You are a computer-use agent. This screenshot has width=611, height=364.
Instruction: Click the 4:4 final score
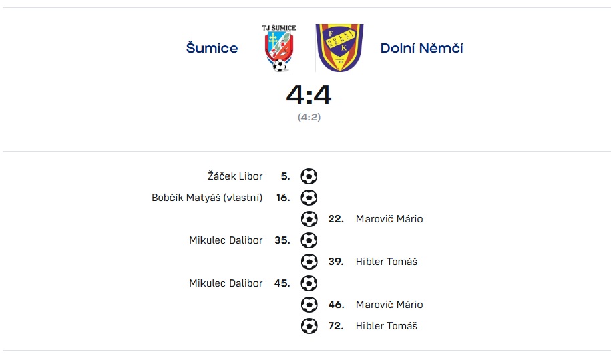coord(309,96)
